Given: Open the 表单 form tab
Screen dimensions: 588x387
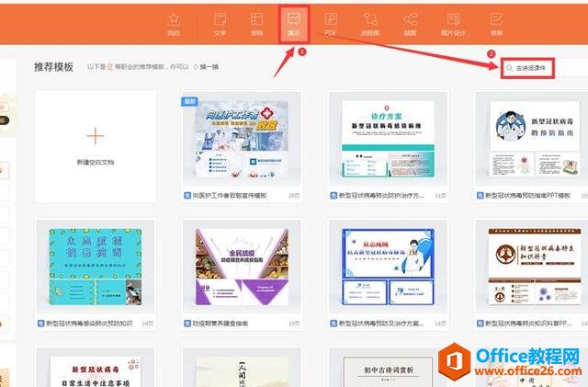Looking at the screenshot, I should [496, 25].
